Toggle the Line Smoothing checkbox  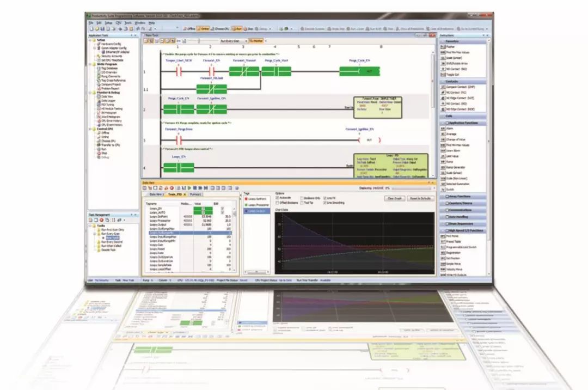point(324,203)
